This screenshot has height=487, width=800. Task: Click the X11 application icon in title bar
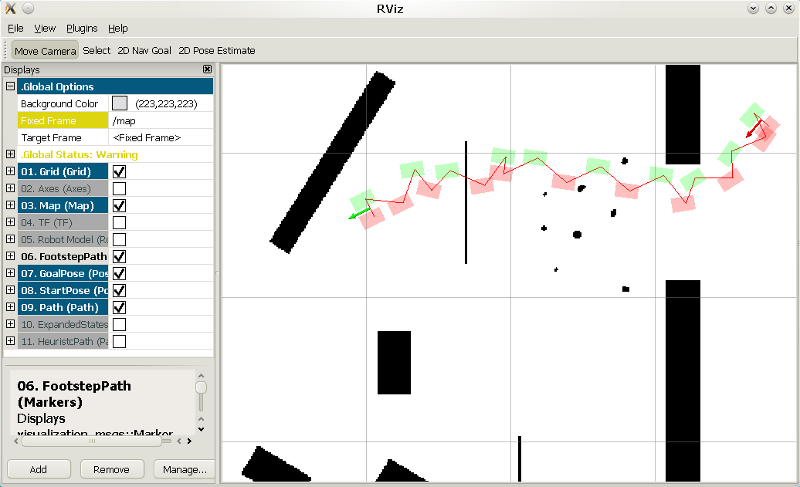coord(10,8)
